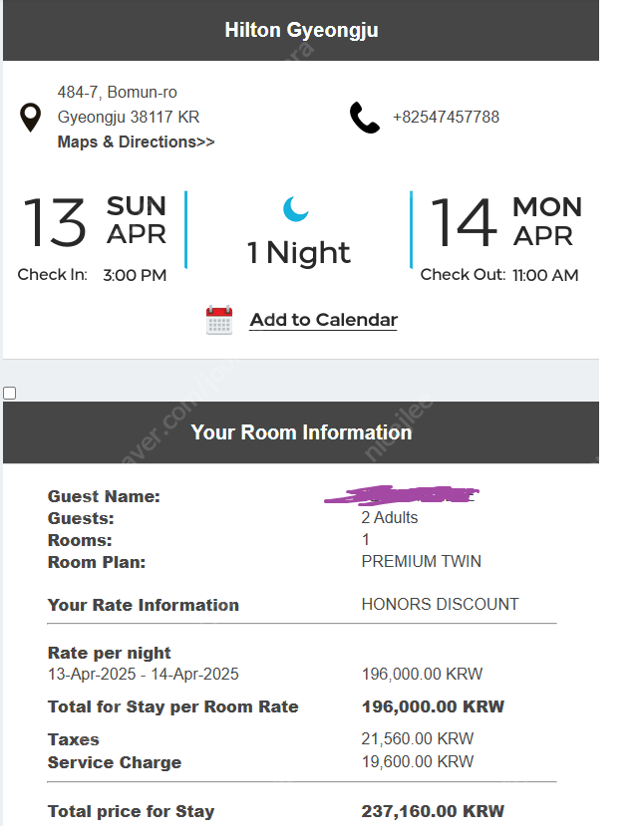639x840 pixels.
Task: Click the telephone handset icon
Action: pyautogui.click(x=365, y=118)
